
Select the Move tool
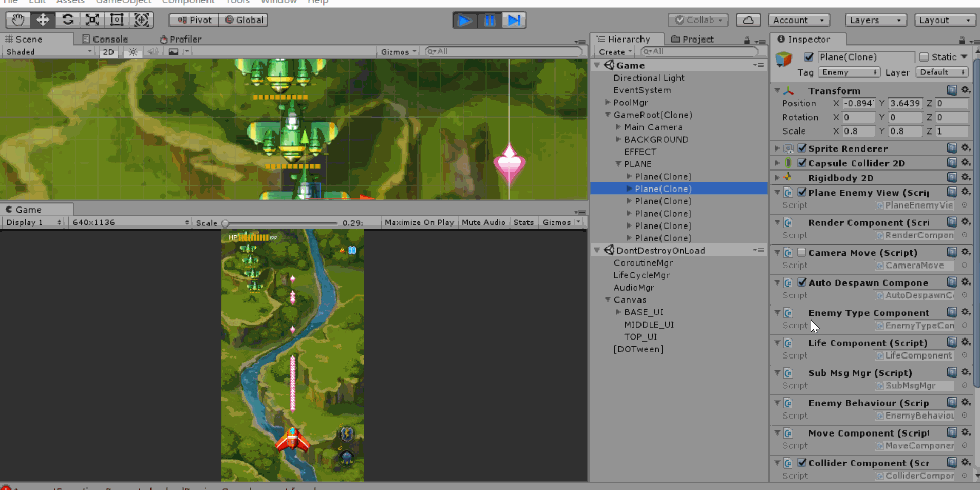43,20
